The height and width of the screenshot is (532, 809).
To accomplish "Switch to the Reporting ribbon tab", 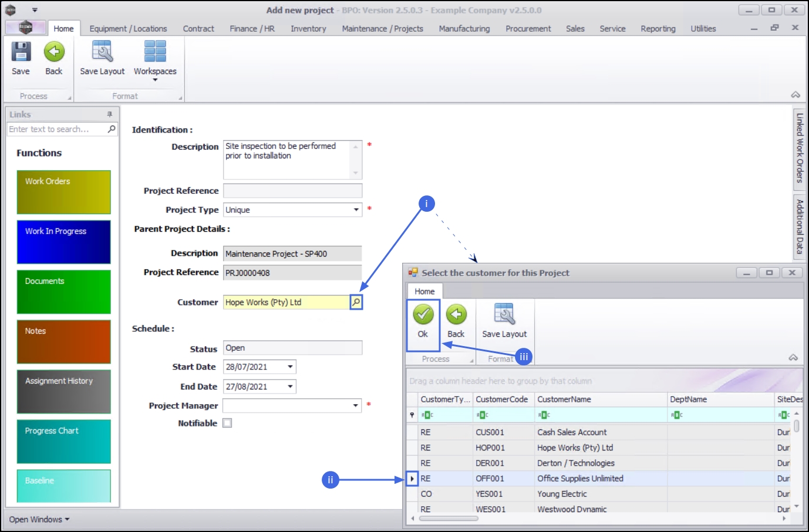I will tap(658, 29).
